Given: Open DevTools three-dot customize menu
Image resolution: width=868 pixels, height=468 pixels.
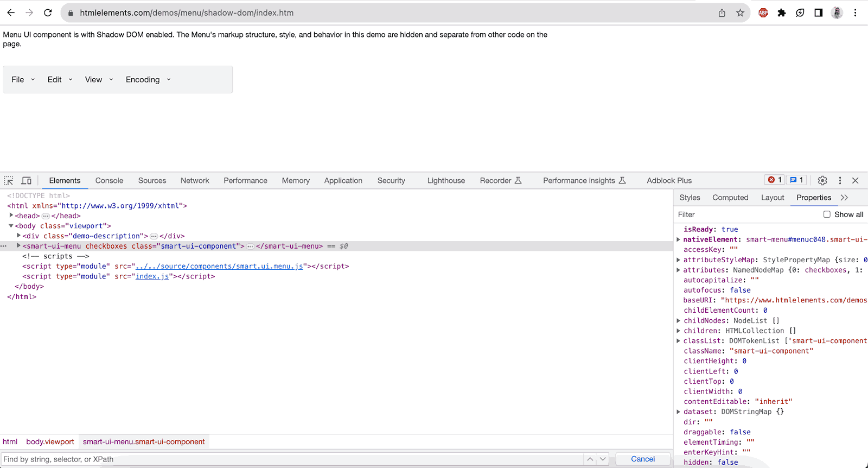Looking at the screenshot, I should click(840, 181).
